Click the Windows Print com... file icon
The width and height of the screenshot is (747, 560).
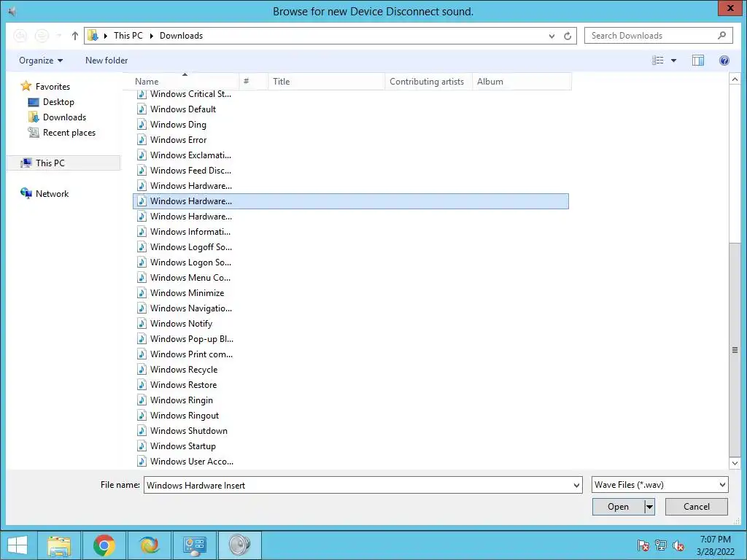142,354
